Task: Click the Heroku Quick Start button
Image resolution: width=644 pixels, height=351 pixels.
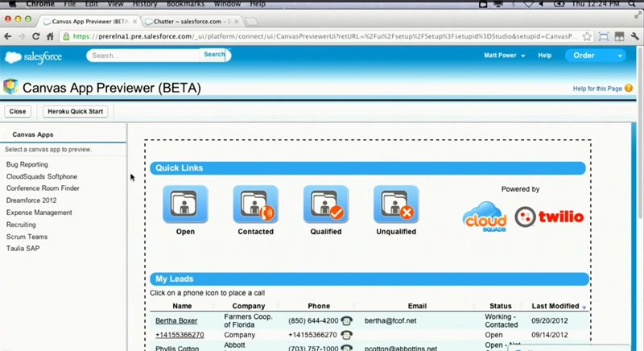Action: point(75,111)
